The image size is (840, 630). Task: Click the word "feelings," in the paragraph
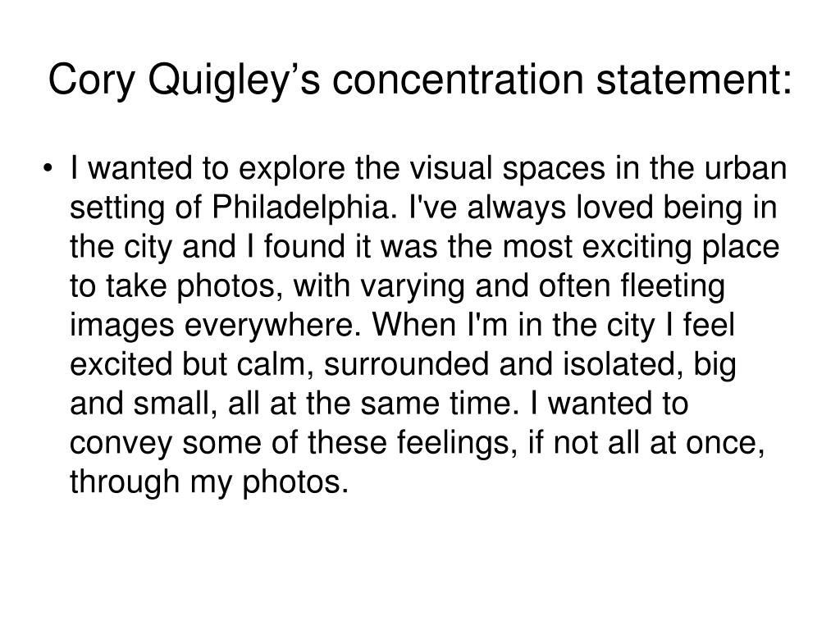click(458, 442)
